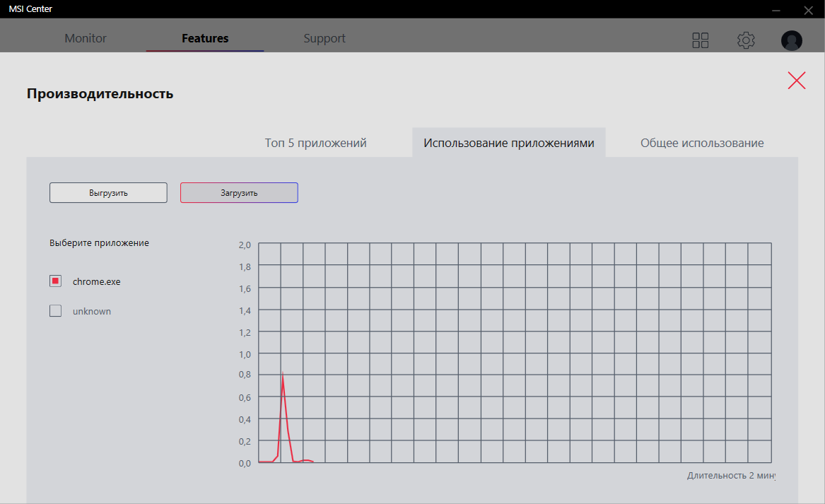Minimize the MSI Center window

tap(776, 10)
